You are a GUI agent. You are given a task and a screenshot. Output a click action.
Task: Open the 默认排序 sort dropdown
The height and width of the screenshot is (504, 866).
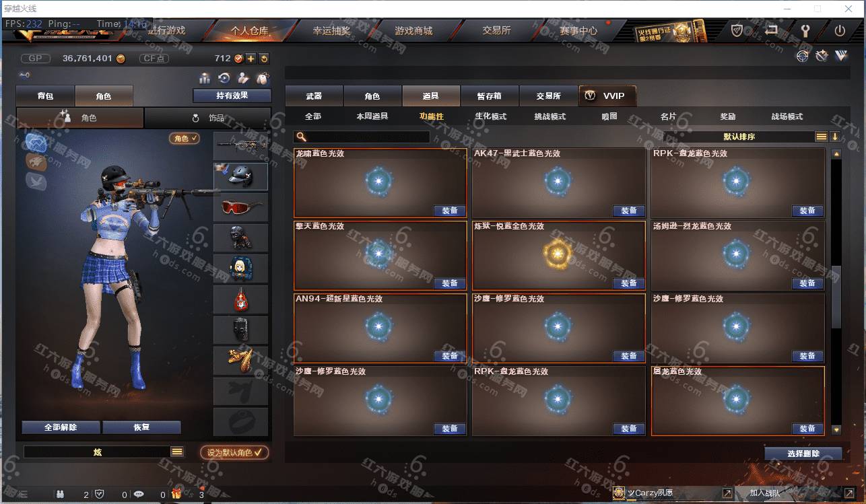pos(739,137)
